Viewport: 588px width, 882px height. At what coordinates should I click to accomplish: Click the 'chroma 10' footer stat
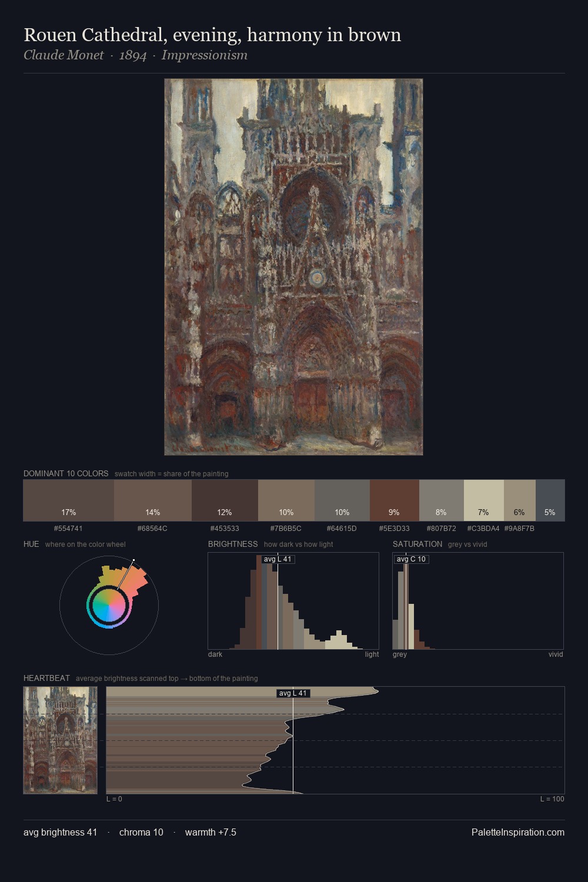(141, 832)
